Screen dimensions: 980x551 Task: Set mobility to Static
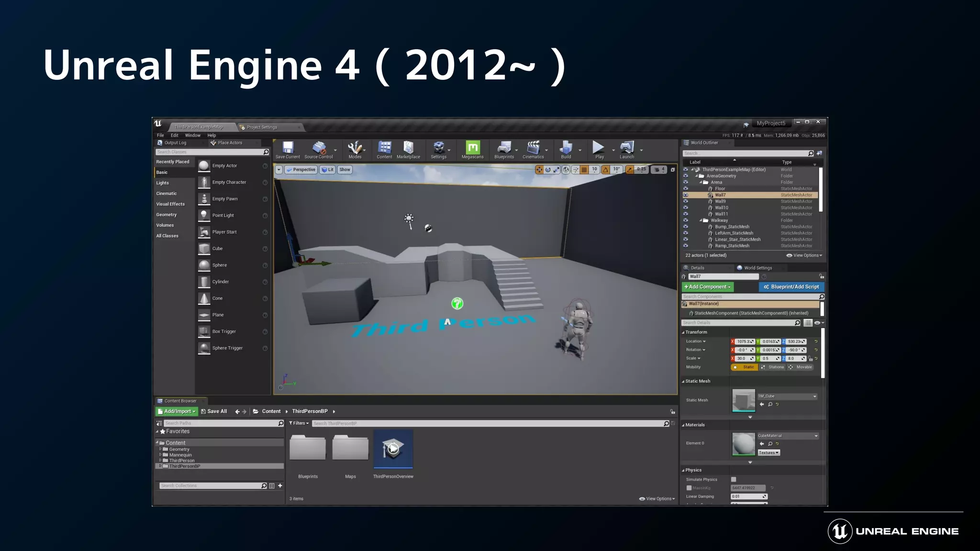click(744, 367)
